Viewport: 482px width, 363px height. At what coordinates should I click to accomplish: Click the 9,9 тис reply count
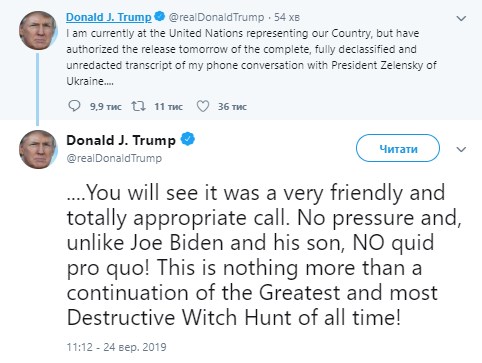105,107
